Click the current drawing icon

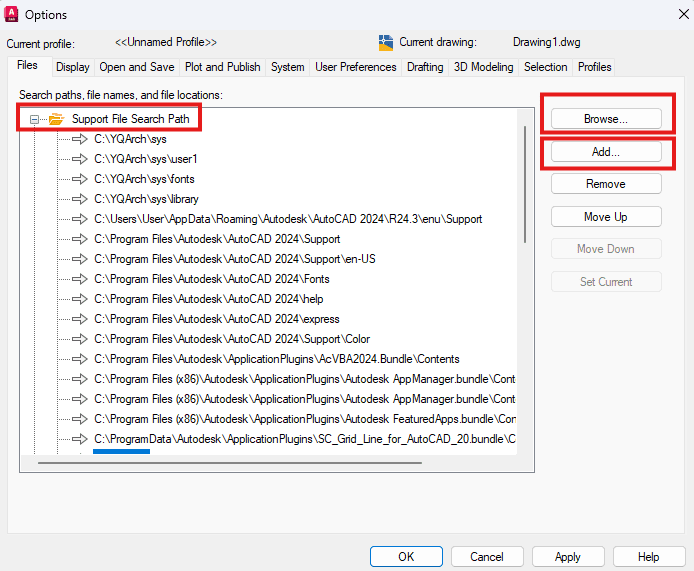386,42
